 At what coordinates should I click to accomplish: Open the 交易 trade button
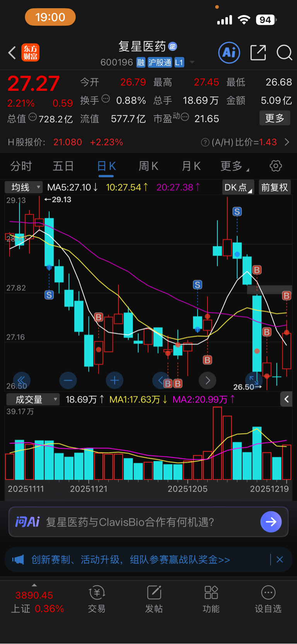click(x=97, y=599)
